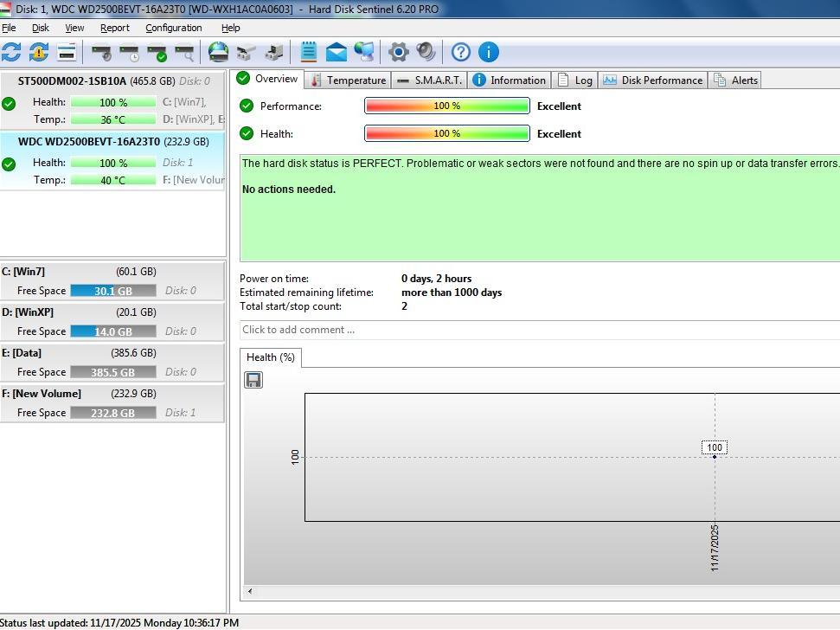840x630 pixels.
Task: Switch to the Temperature tab
Action: coord(348,80)
